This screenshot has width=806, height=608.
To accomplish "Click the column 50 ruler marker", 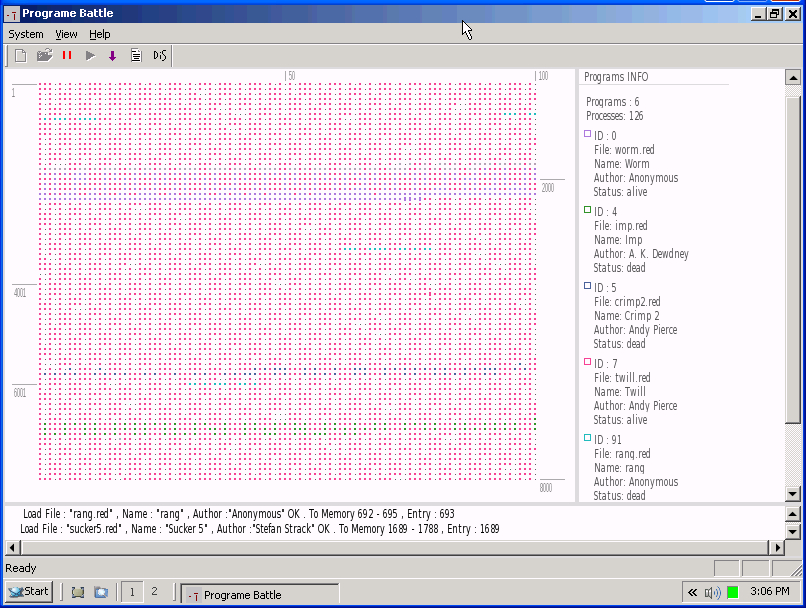I will 291,76.
